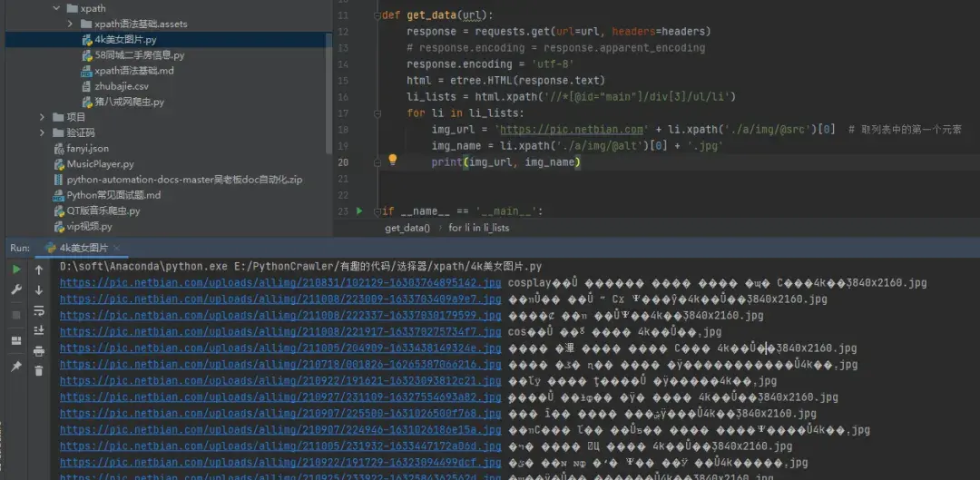
Task: Open output link ending 1633447172a06d.jpg
Action: pos(280,446)
